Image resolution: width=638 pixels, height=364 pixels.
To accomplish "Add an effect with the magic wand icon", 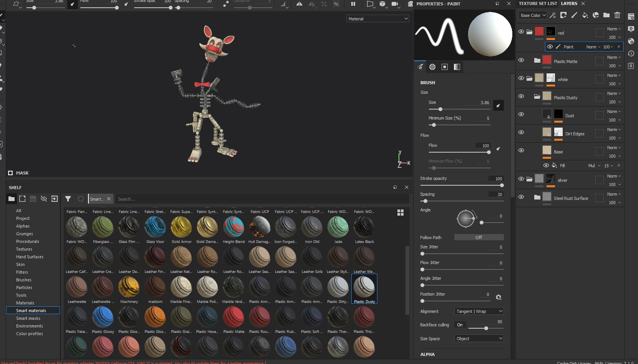I will [553, 15].
